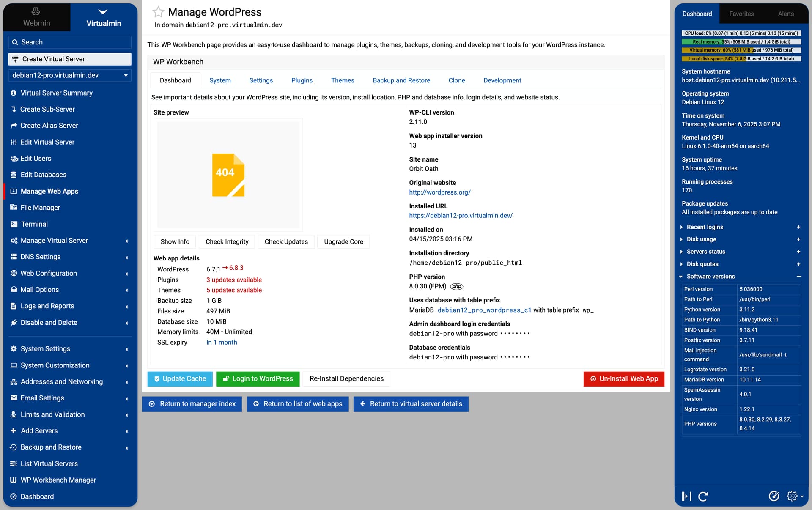Open WP Workbench Manager in the sidebar

point(58,480)
